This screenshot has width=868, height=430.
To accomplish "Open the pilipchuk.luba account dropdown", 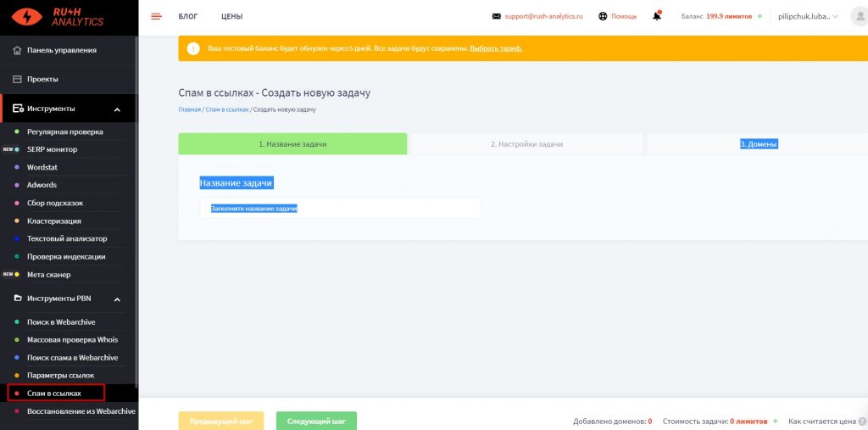I will pos(808,16).
